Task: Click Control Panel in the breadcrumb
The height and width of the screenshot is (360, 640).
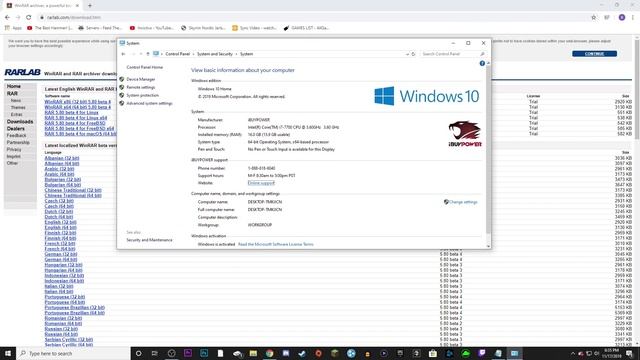Action: pos(178,54)
